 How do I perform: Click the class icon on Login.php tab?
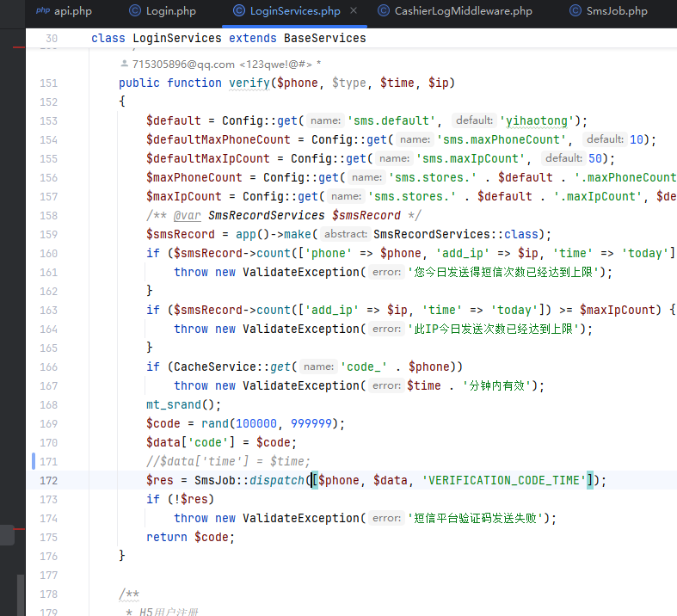[135, 10]
